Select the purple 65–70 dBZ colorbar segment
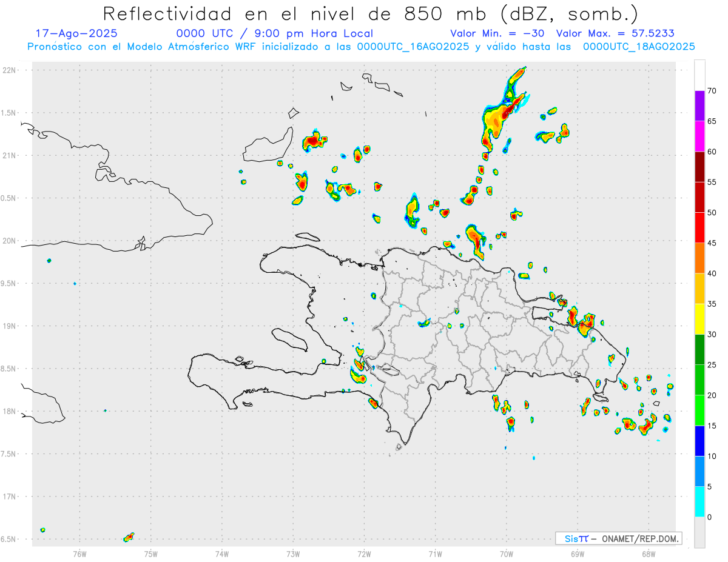Viewport: 728px width, 562px height. tap(699, 106)
